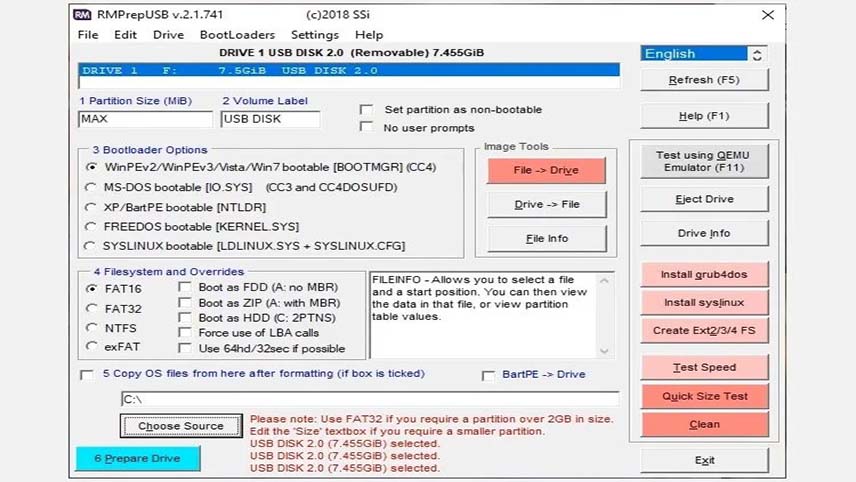Click the Volume Label input field
This screenshot has width=856, height=482.
270,119
